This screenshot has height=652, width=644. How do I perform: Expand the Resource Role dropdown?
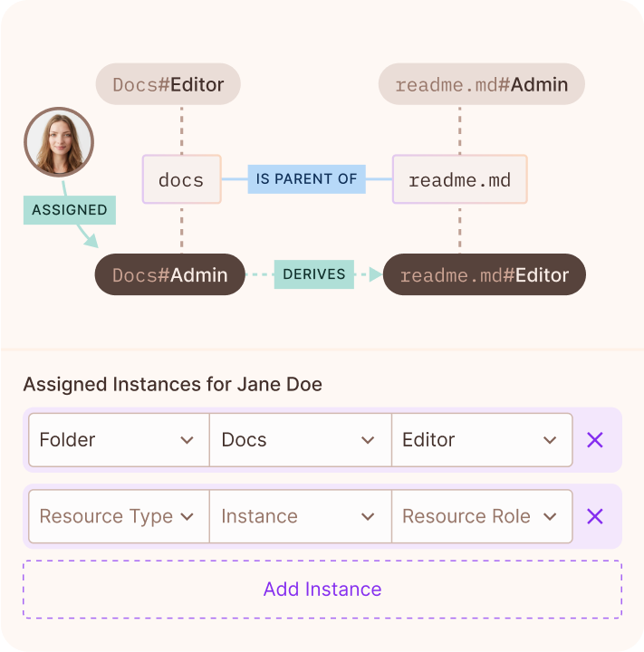pos(481,516)
